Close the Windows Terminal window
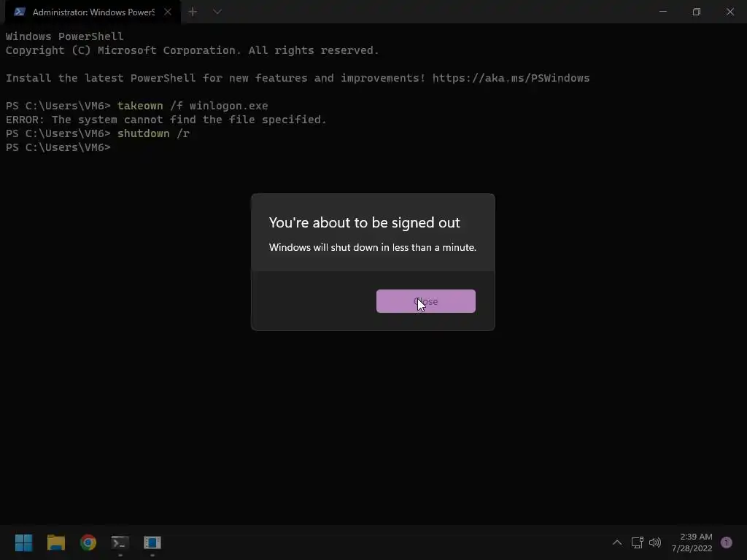 [729, 12]
